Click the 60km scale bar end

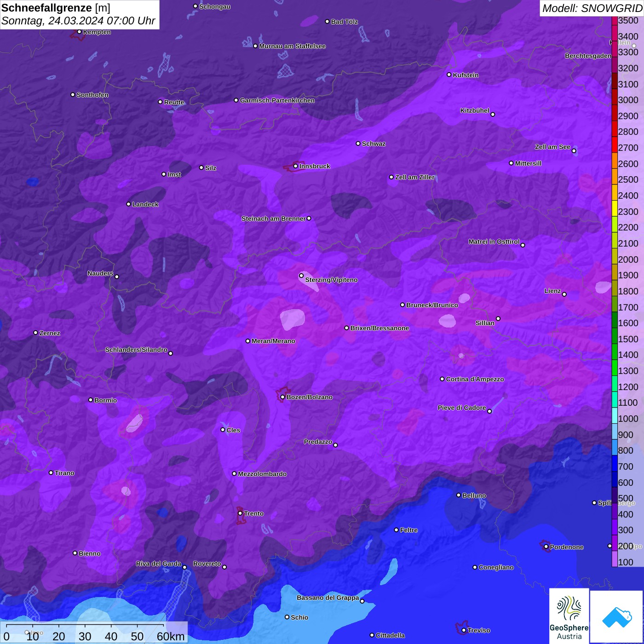click(164, 626)
